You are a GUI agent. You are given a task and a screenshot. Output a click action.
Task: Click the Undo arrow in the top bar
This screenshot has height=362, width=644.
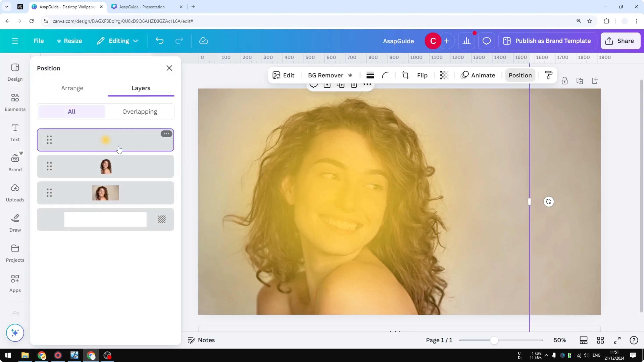160,41
